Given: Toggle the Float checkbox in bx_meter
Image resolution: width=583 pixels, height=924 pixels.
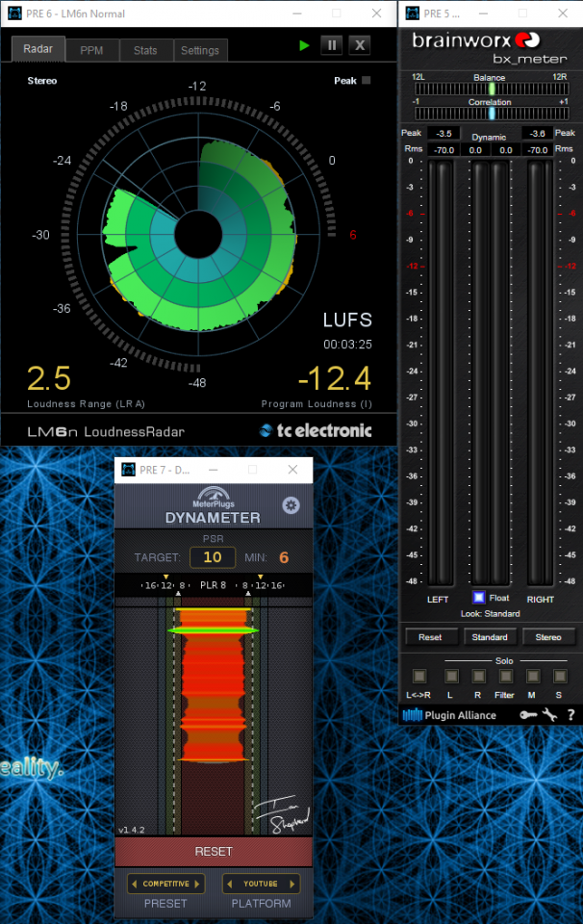Looking at the screenshot, I should 479,598.
